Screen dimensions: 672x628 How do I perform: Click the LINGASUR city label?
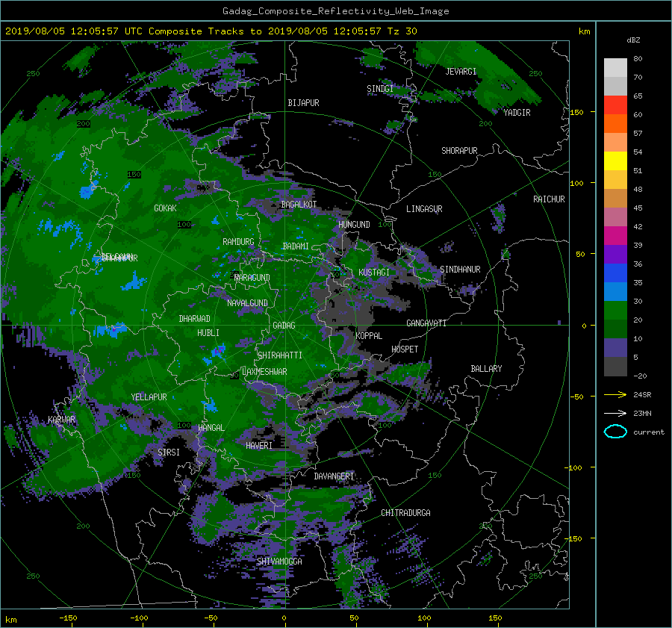pyautogui.click(x=424, y=209)
